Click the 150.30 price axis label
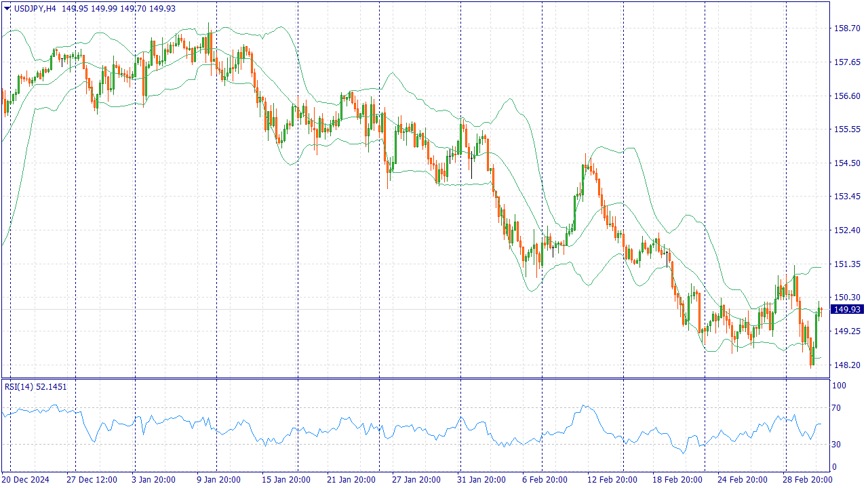The height and width of the screenshot is (488, 868). coord(846,298)
